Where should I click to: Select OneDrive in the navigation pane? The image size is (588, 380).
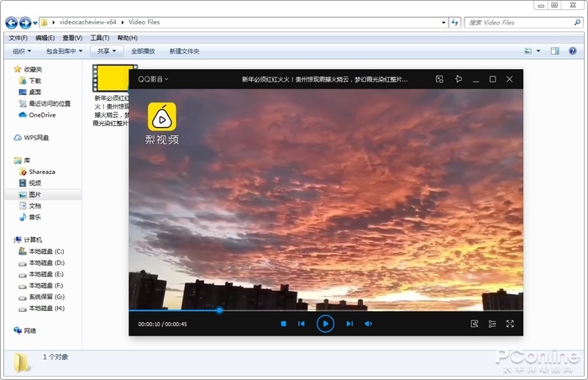click(x=41, y=115)
